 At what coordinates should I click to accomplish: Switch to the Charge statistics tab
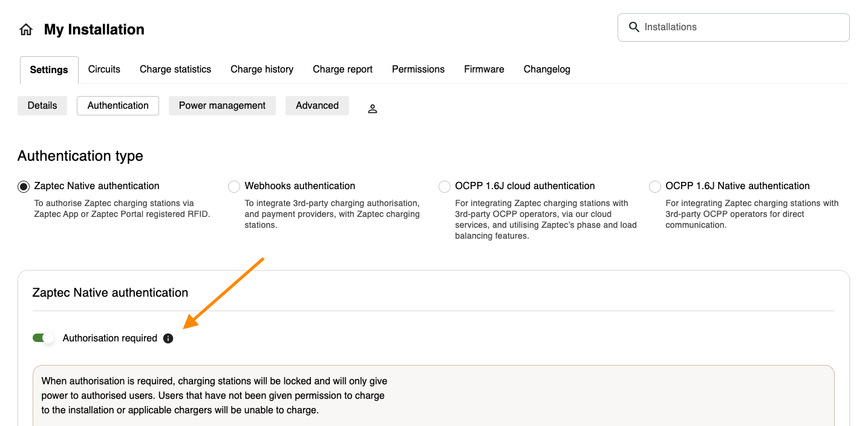click(x=175, y=69)
